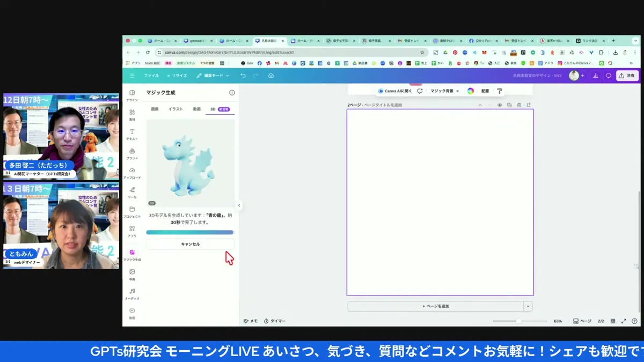Click the Canva AIに聞く button

pos(395,91)
